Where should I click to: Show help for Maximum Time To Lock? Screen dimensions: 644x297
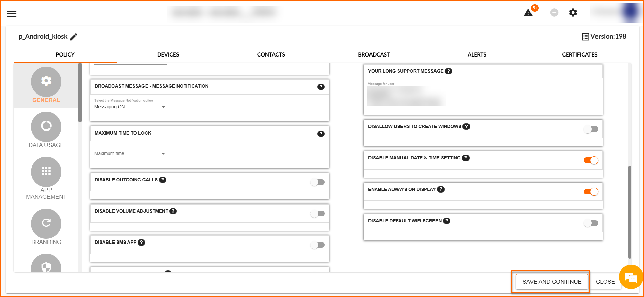321,134
